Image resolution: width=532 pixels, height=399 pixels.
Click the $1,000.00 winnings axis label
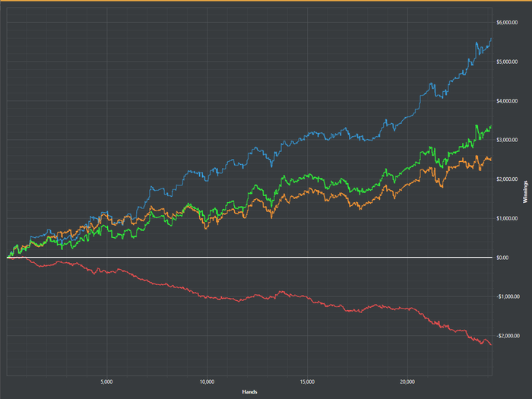click(x=507, y=218)
